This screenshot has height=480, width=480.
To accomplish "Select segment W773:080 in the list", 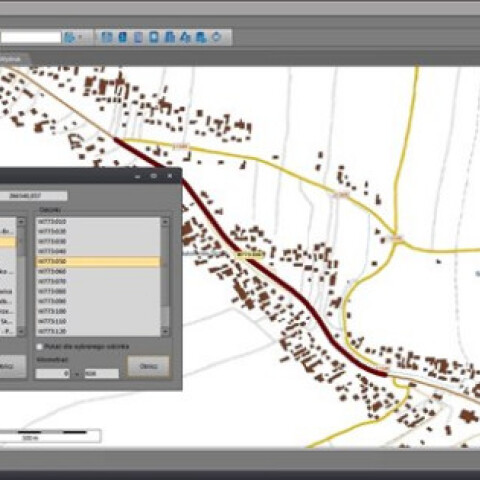I will coord(98,292).
